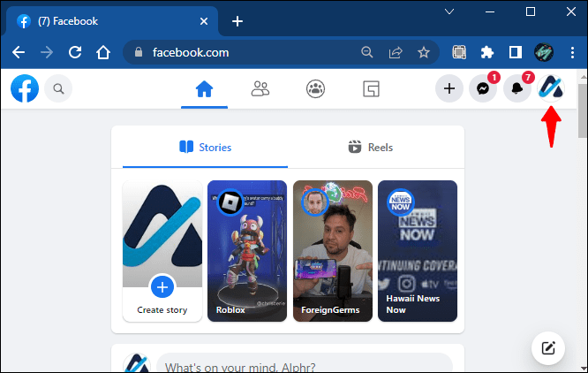The height and width of the screenshot is (373, 588).
Task: Click the What's on your mind field
Action: point(305,364)
